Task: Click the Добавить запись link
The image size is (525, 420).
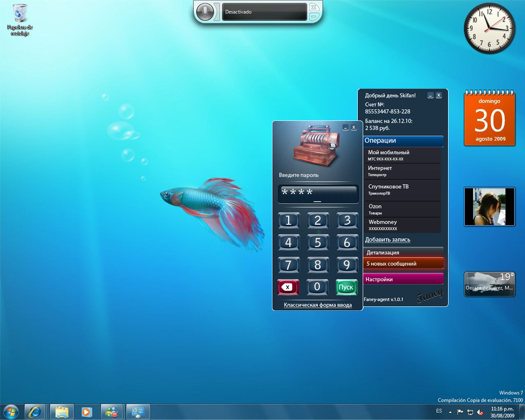Action: (x=387, y=240)
